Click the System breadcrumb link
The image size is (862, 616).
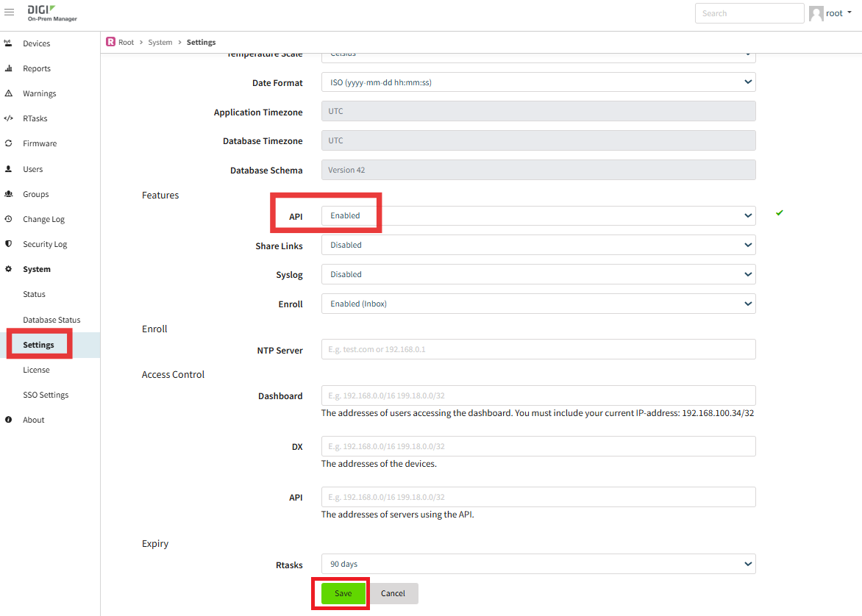160,43
